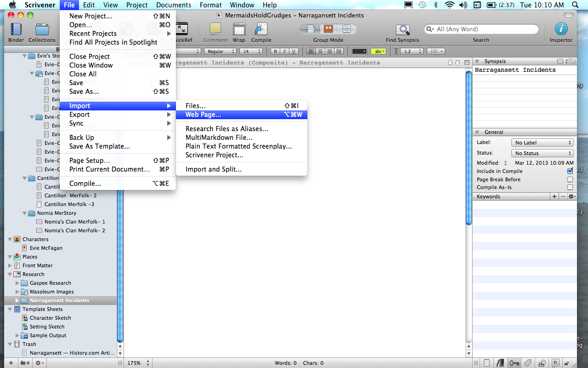Uncheck Include in Compile checkbox
This screenshot has height=368, width=588.
[x=570, y=171]
